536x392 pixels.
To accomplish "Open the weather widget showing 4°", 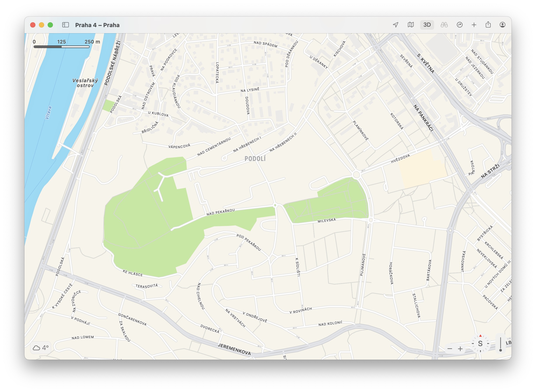I will pyautogui.click(x=41, y=348).
